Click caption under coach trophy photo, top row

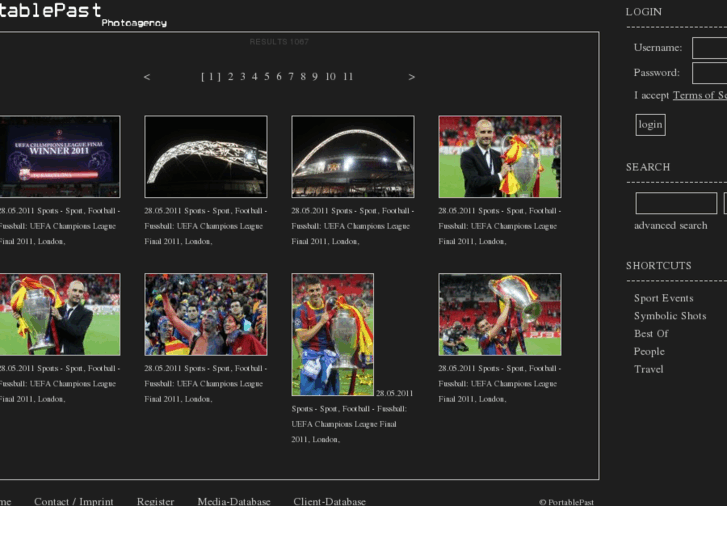tap(499, 226)
